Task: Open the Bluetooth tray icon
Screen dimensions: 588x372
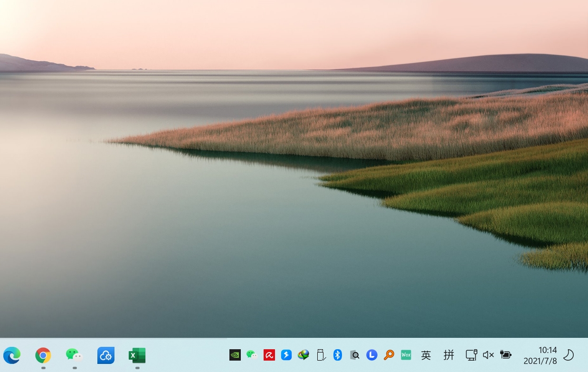Action: pos(338,355)
